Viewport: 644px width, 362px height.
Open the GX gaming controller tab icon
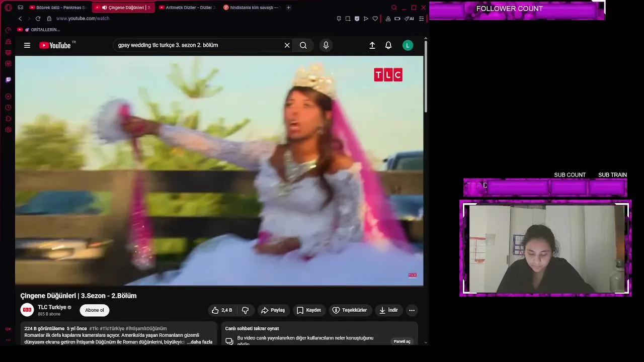pos(20,8)
